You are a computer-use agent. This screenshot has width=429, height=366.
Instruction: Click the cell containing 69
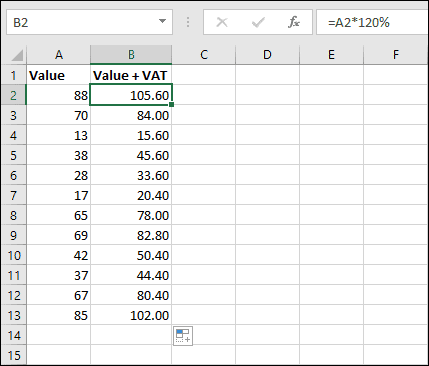[x=59, y=235]
